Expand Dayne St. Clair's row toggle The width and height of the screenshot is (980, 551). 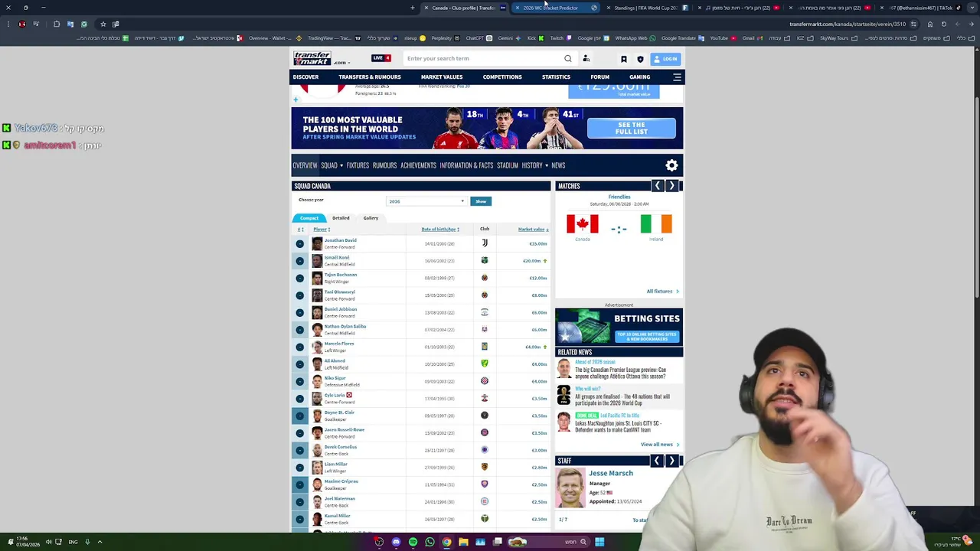tap(299, 416)
